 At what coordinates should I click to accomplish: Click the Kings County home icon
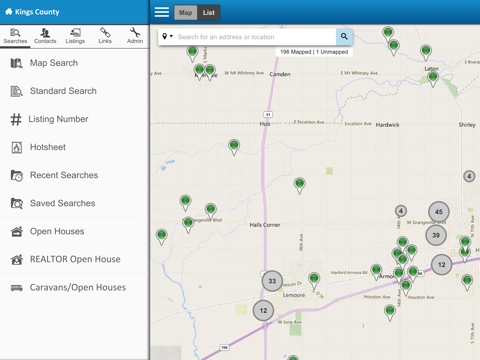pos(9,12)
